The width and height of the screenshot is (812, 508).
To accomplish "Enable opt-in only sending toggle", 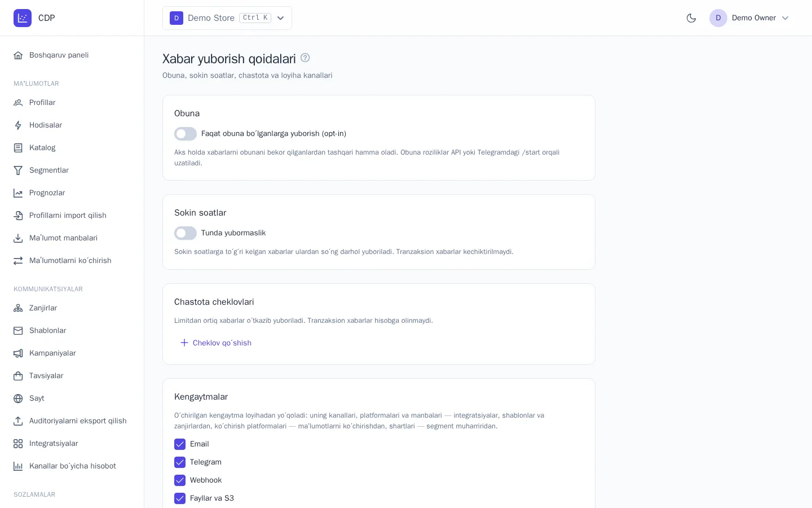I will 186,134.
